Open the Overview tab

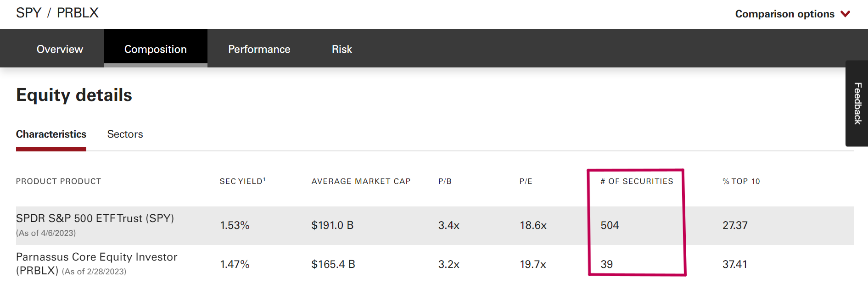[60, 49]
